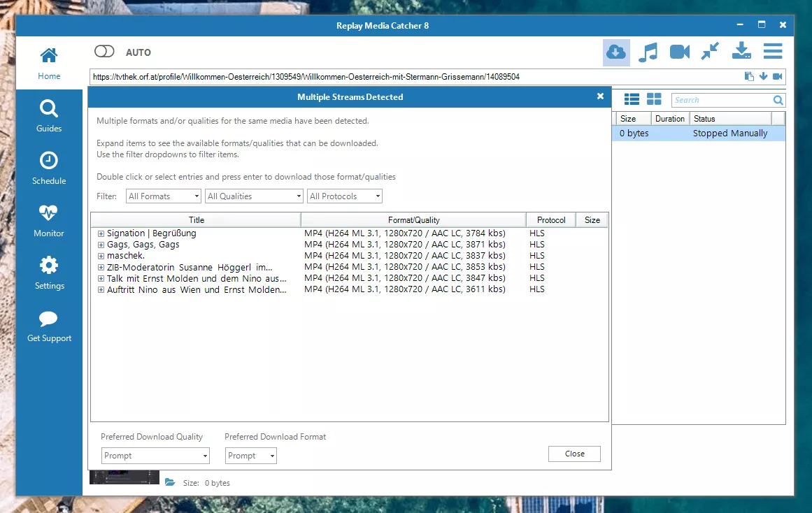
Task: Click the Search input box
Action: pos(722,101)
